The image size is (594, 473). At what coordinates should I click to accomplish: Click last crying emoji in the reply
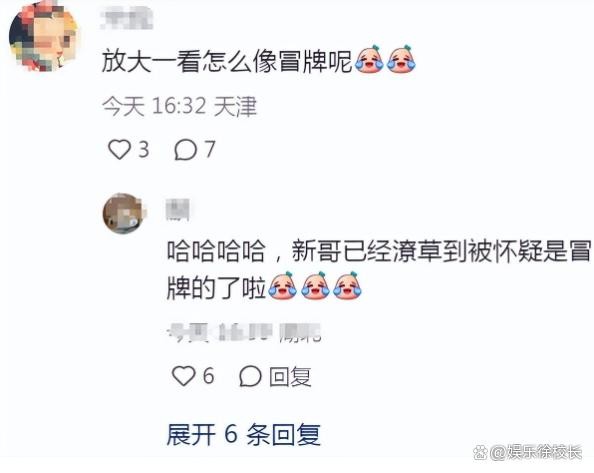tap(347, 286)
